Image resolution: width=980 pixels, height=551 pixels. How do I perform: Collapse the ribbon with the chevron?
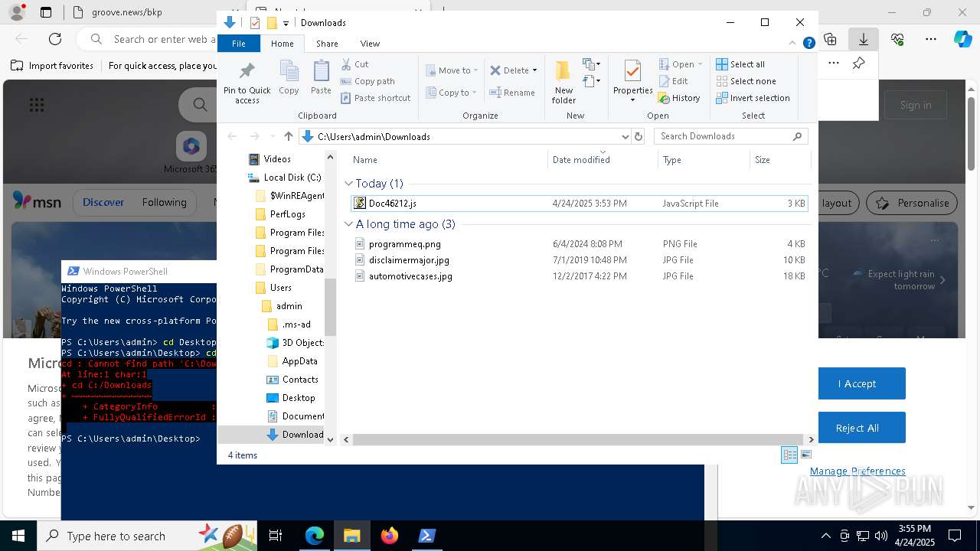coord(793,44)
